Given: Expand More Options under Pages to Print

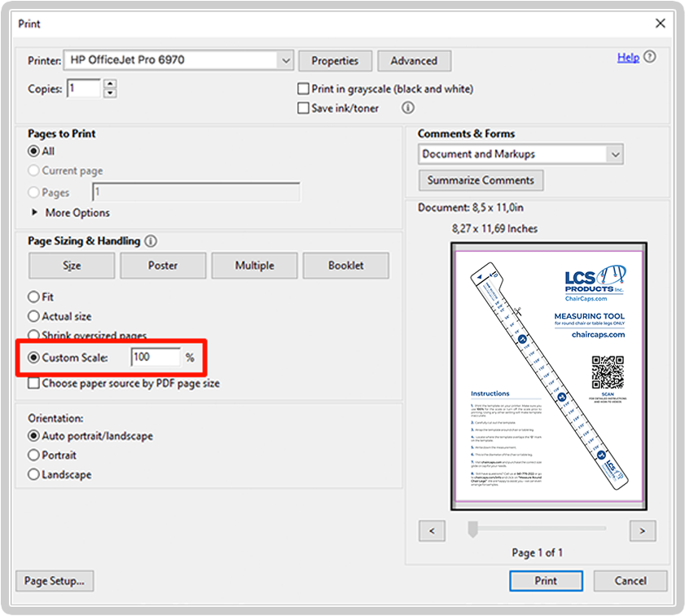Looking at the screenshot, I should pos(34,213).
